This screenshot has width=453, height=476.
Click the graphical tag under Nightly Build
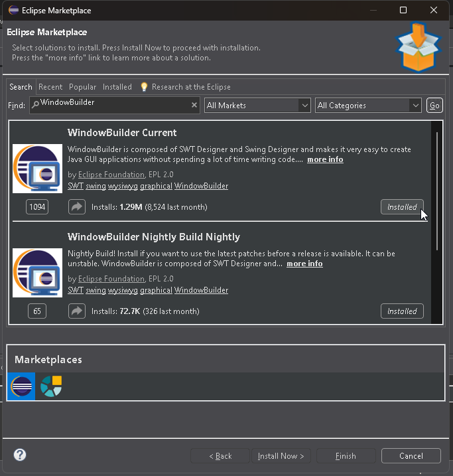(156, 290)
